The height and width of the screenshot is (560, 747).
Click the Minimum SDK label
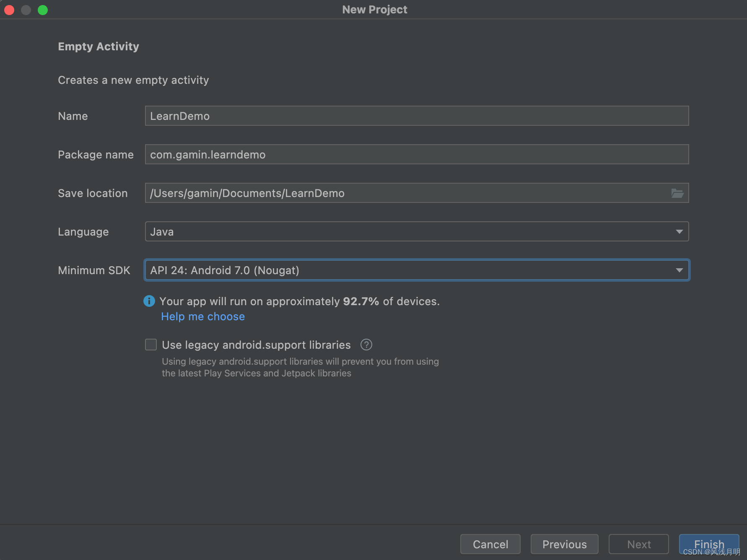coord(94,270)
